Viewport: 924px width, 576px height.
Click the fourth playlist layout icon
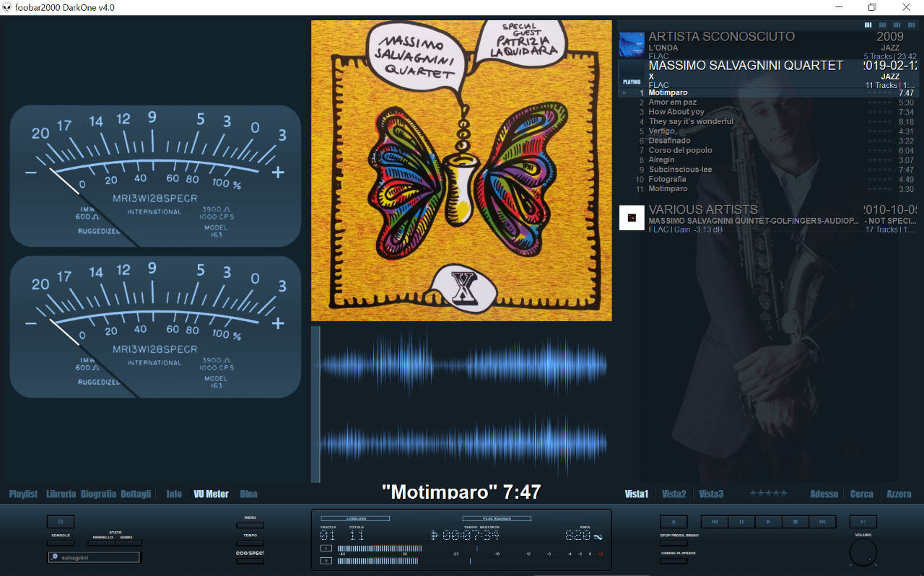pyautogui.click(x=911, y=25)
